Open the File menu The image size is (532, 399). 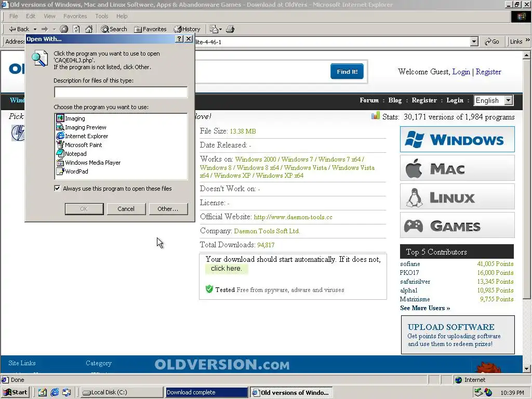(x=14, y=16)
